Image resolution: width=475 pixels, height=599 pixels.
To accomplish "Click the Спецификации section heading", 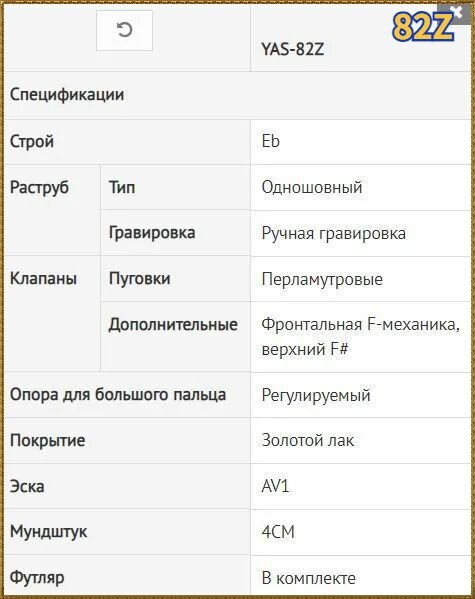I will (x=67, y=94).
